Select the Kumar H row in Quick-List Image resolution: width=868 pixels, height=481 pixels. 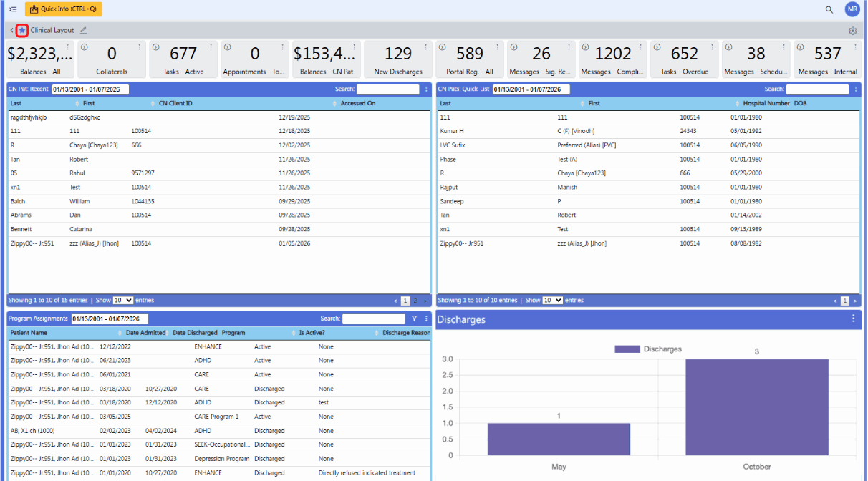point(649,132)
